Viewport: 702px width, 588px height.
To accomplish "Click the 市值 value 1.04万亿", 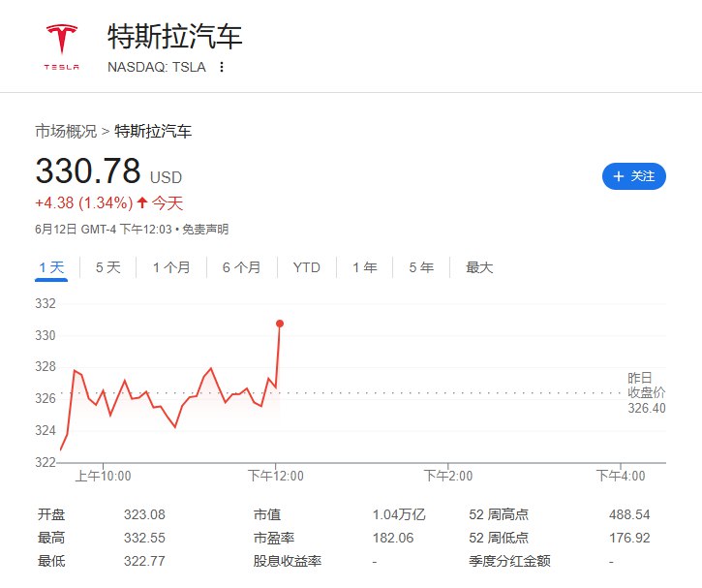I will tap(399, 514).
